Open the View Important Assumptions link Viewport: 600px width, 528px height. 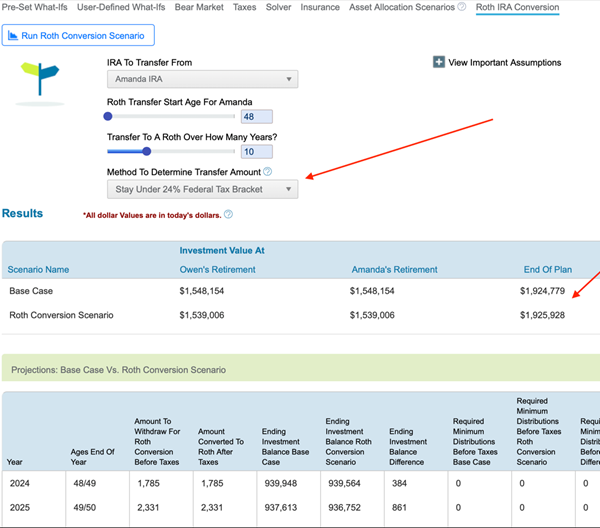(505, 62)
